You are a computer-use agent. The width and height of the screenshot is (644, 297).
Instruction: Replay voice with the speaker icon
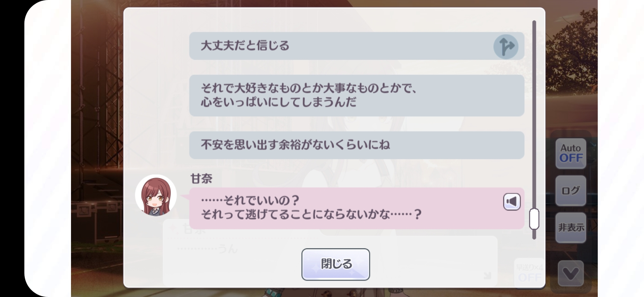point(511,202)
